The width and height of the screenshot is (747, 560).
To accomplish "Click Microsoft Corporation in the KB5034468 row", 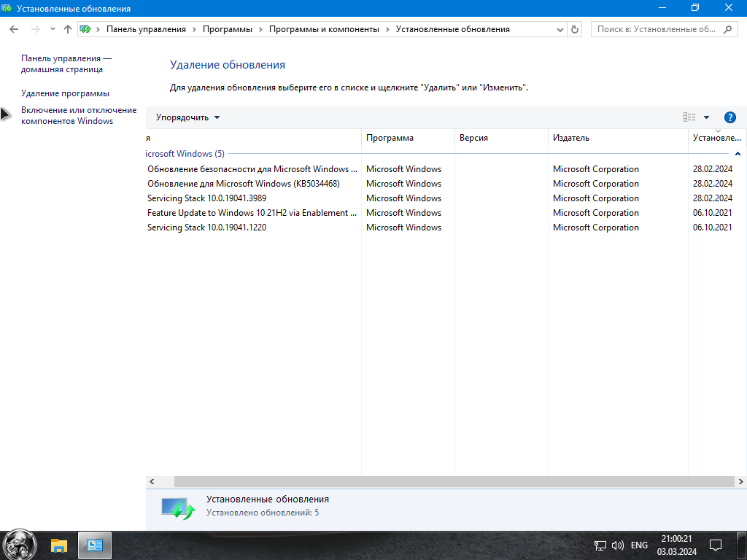I will (595, 183).
